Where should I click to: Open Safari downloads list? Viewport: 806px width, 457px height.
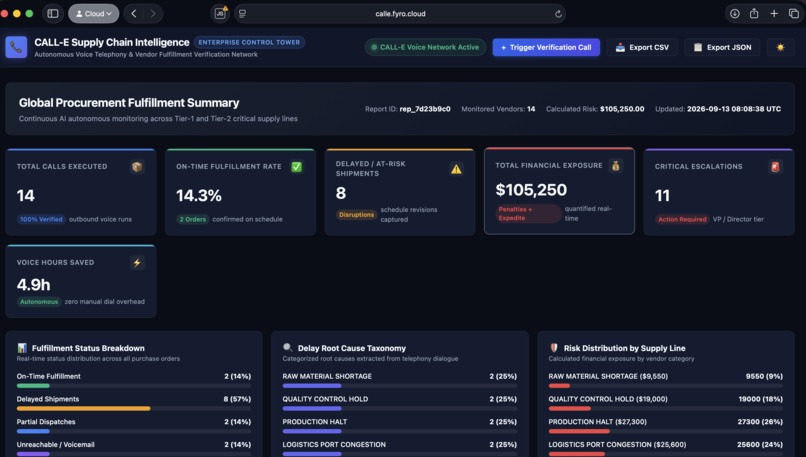(735, 14)
